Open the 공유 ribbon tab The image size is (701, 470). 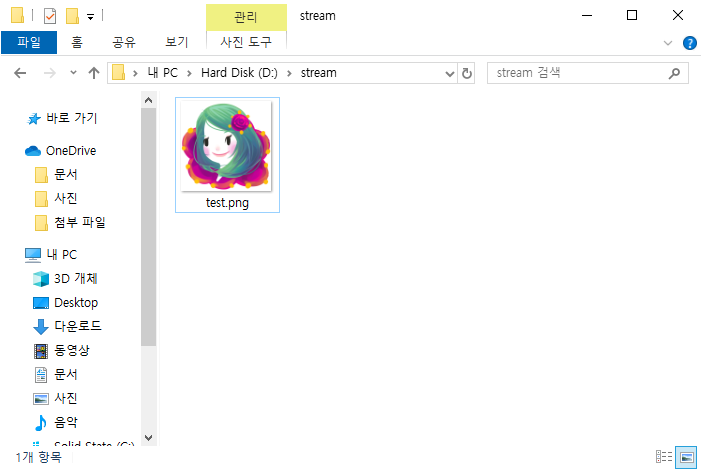(124, 42)
